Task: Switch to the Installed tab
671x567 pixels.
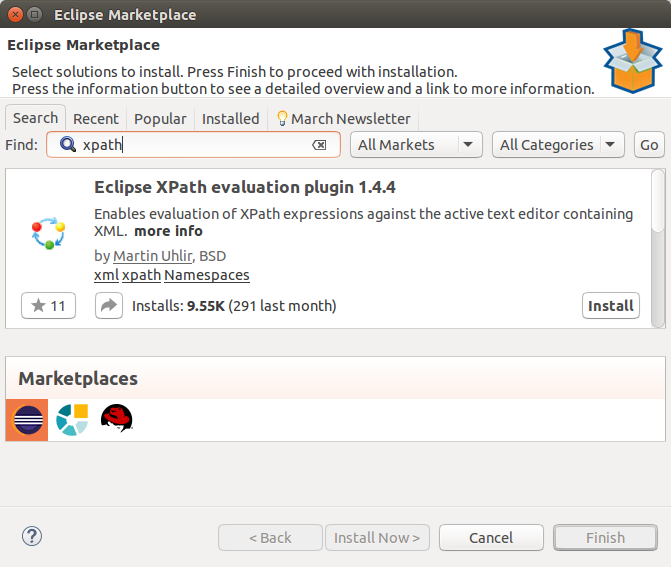Action: coord(231,119)
